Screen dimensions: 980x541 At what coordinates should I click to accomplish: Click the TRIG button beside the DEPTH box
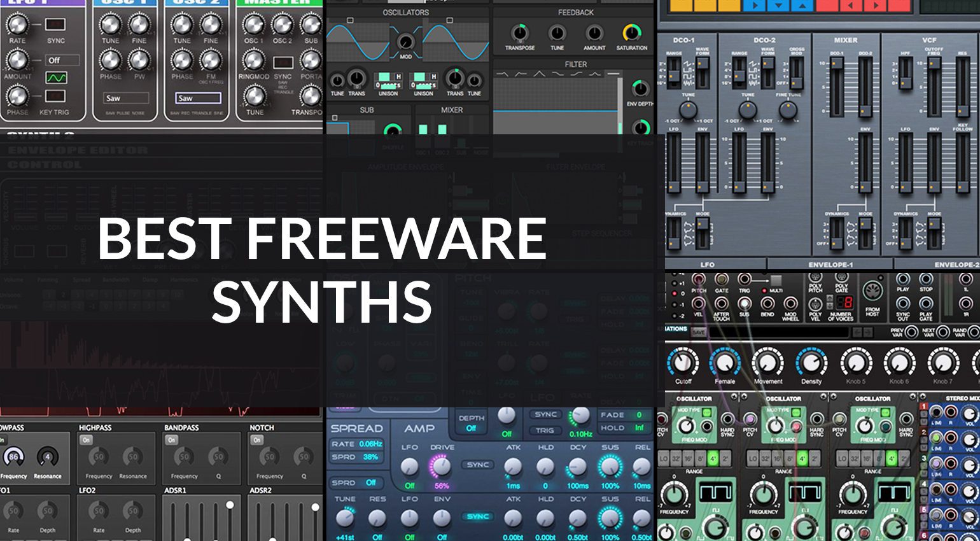545,430
